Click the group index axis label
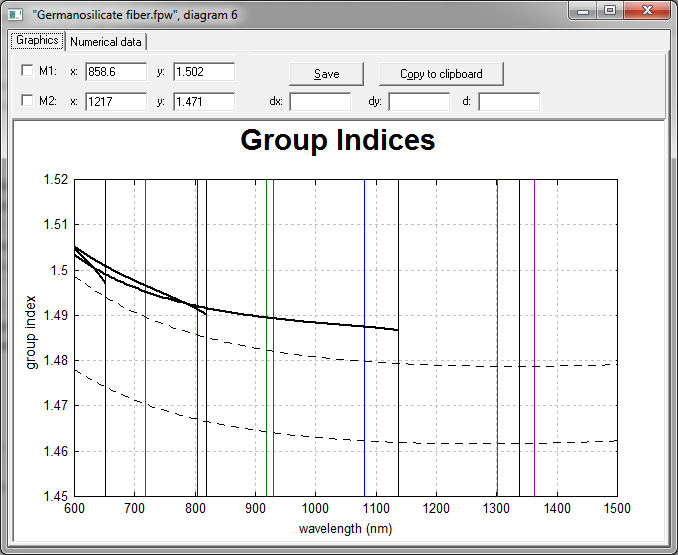This screenshot has height=555, width=678. click(x=30, y=332)
